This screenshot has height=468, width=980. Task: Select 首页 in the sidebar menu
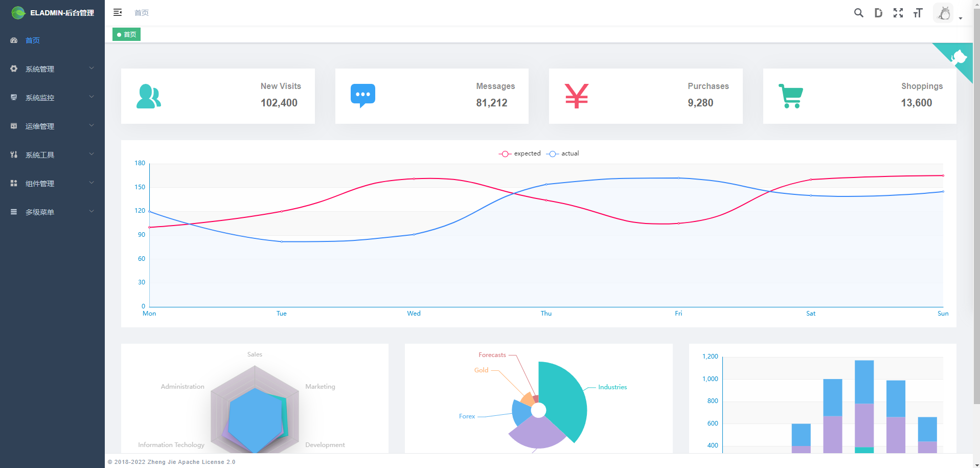coord(32,40)
